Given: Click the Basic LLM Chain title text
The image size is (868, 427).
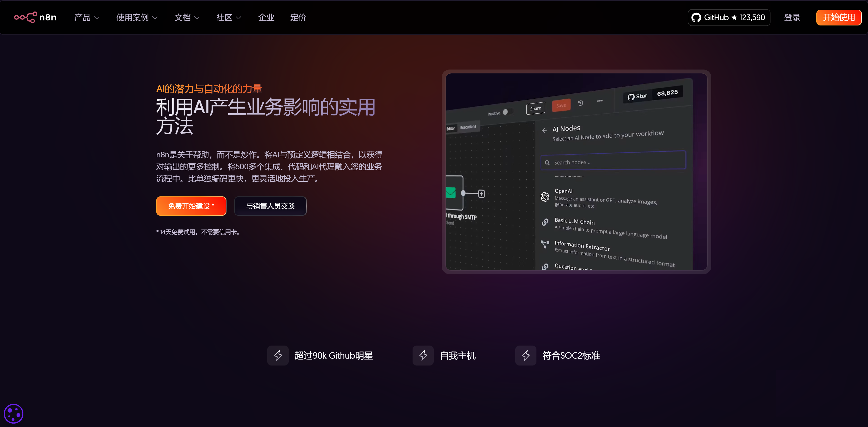Looking at the screenshot, I should pyautogui.click(x=575, y=221).
